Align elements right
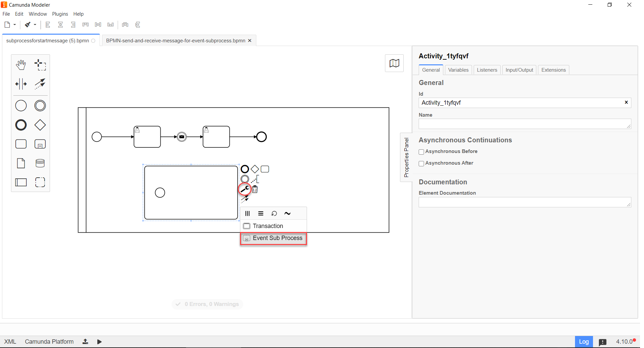This screenshot has width=644, height=348. point(73,25)
